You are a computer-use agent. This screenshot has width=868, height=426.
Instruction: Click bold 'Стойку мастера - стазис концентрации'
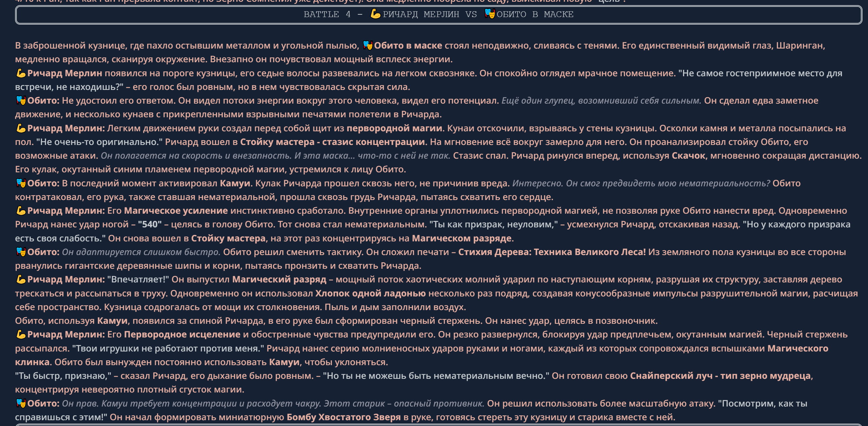(x=332, y=142)
